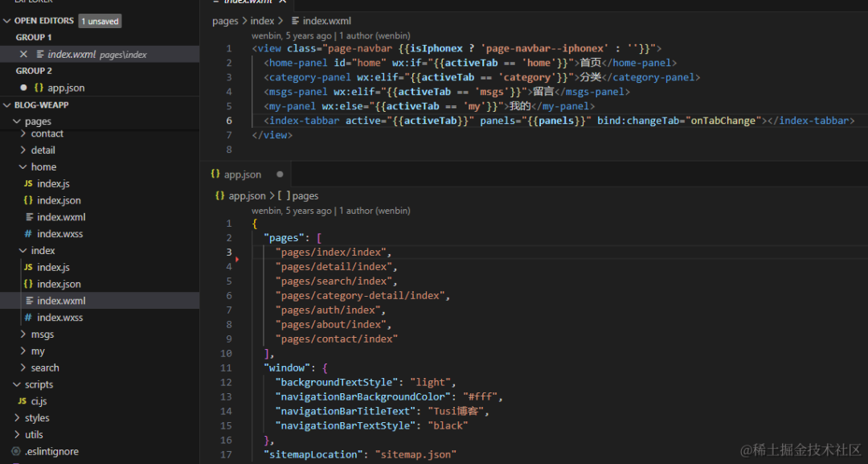
Task: Collapse the scripts folder
Action: tap(17, 384)
